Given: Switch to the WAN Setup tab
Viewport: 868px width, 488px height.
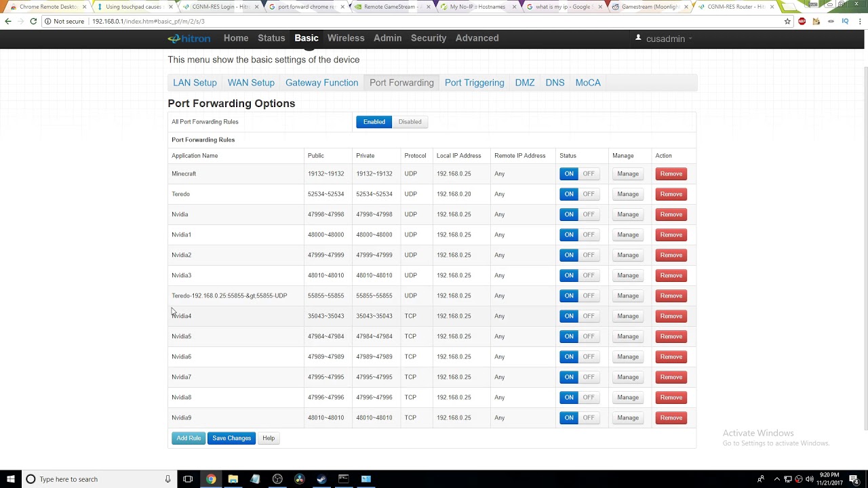Looking at the screenshot, I should pyautogui.click(x=251, y=83).
